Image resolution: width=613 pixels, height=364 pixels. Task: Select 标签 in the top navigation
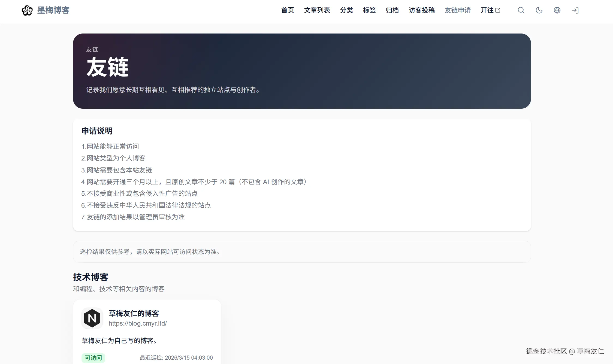(x=369, y=10)
